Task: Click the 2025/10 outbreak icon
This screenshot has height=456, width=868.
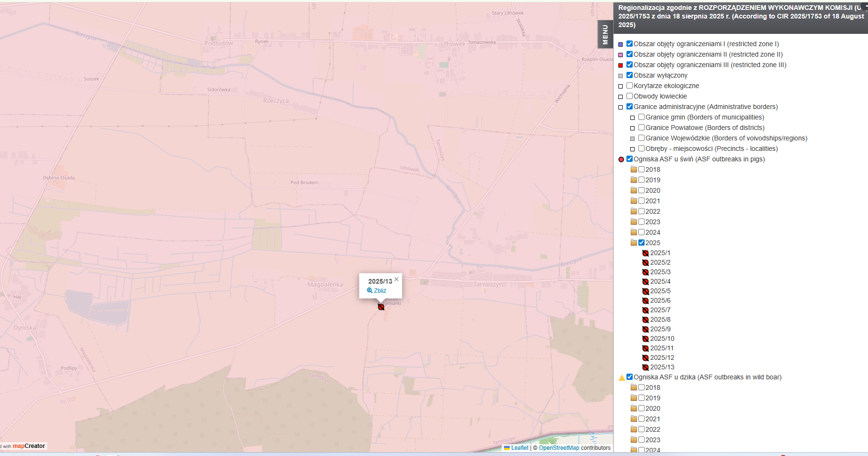Action: coord(646,339)
